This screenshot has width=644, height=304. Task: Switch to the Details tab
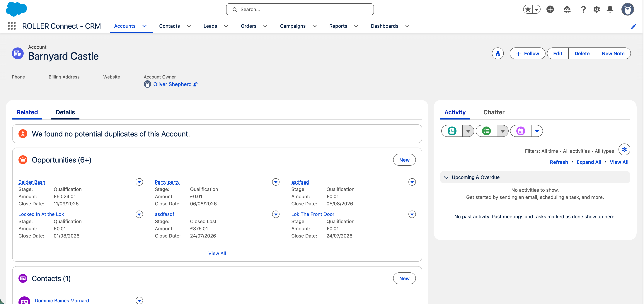tap(65, 112)
